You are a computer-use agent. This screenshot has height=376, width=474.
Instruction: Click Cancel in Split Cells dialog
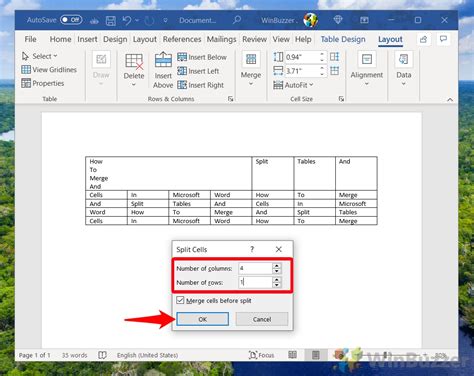click(x=262, y=319)
